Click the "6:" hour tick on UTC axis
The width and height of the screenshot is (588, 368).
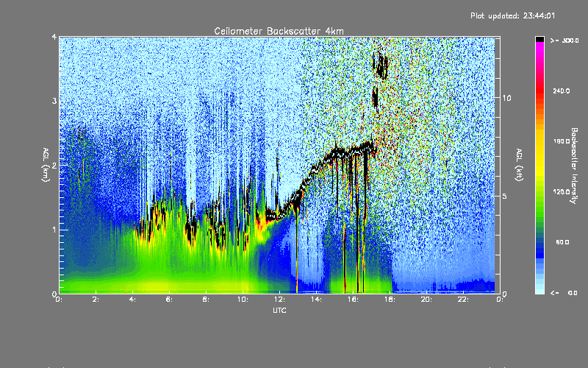tap(170, 300)
